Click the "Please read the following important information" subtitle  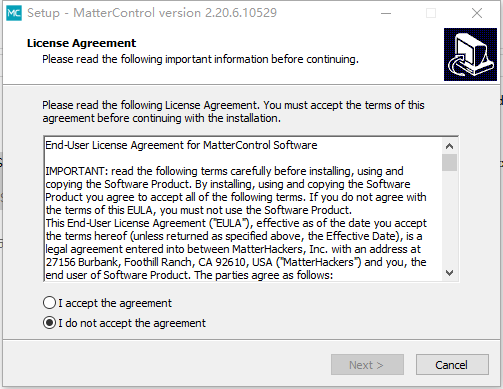[200, 59]
